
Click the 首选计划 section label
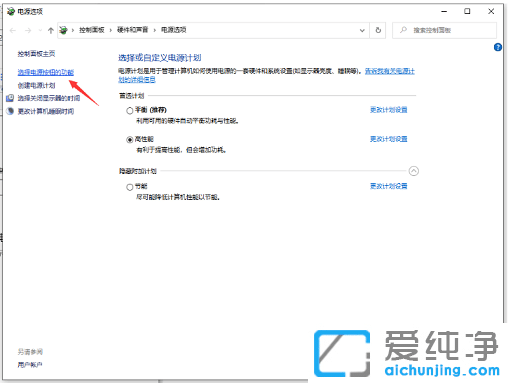tap(132, 96)
